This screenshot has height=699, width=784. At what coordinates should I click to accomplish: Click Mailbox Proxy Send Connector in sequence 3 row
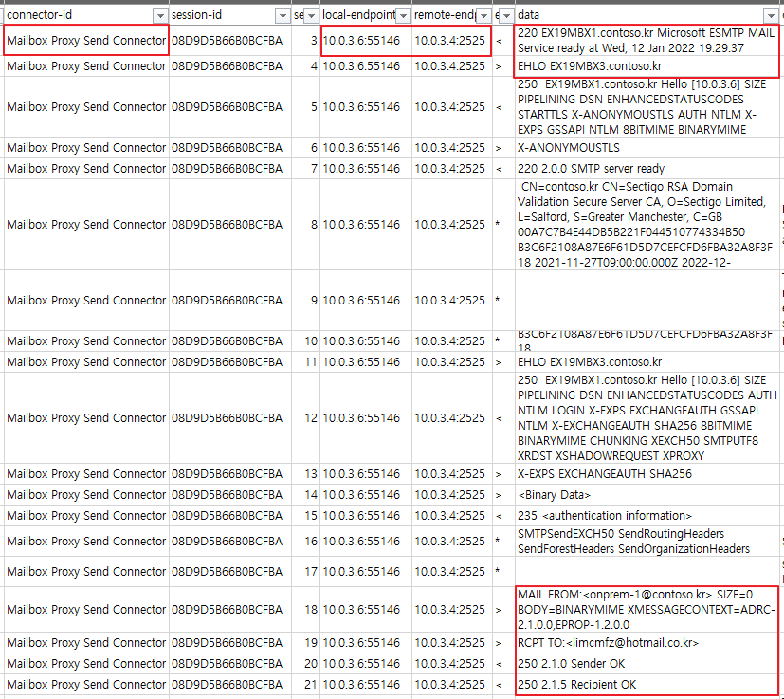tap(86, 41)
